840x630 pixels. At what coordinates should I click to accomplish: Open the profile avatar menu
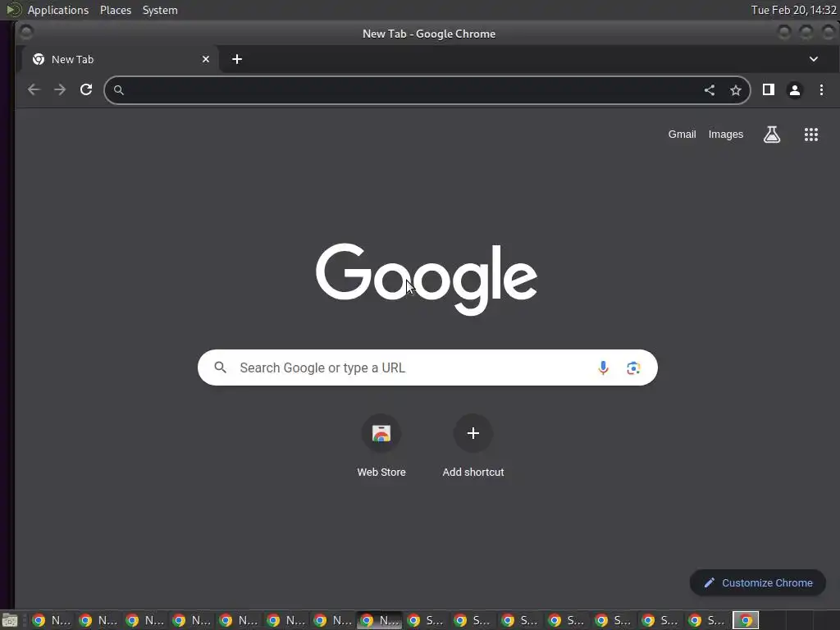click(794, 90)
